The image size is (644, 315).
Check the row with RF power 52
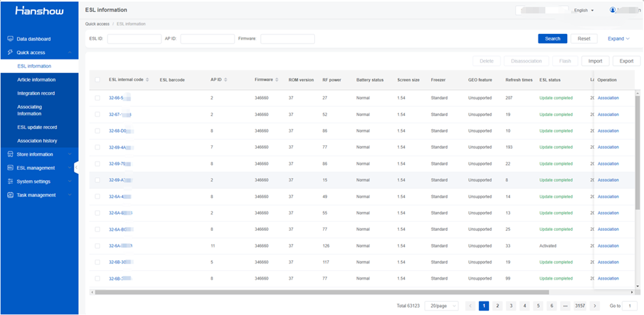click(97, 114)
